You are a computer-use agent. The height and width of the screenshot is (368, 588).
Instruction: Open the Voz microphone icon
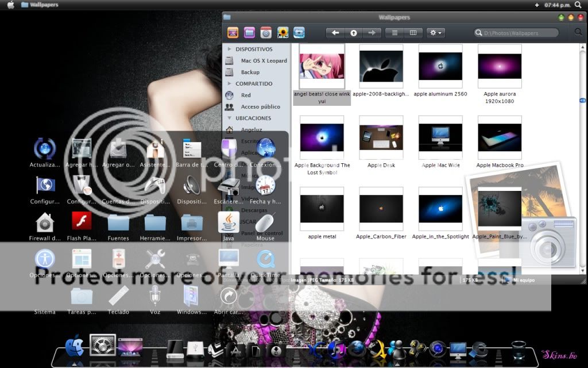click(155, 296)
